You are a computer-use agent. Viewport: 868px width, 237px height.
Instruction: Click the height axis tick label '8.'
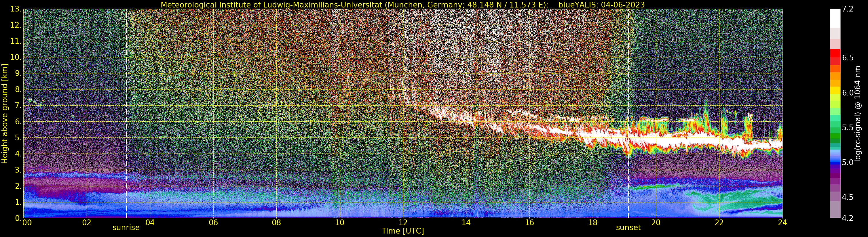[18, 89]
